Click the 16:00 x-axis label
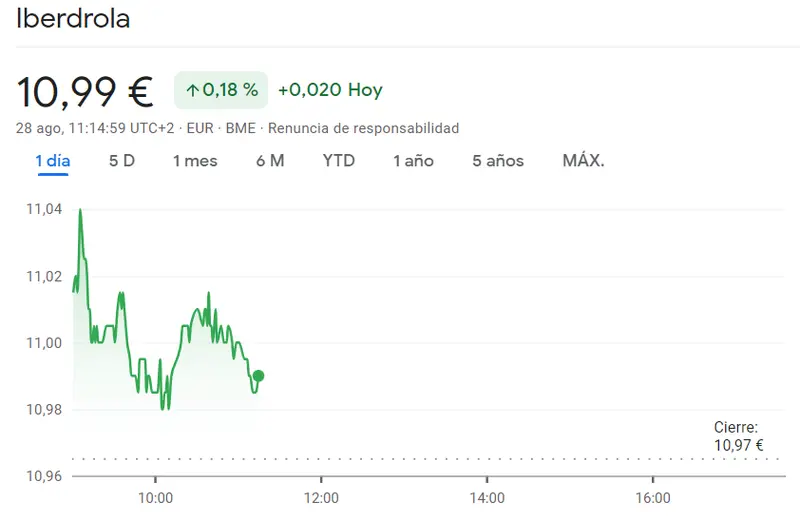 point(653,498)
